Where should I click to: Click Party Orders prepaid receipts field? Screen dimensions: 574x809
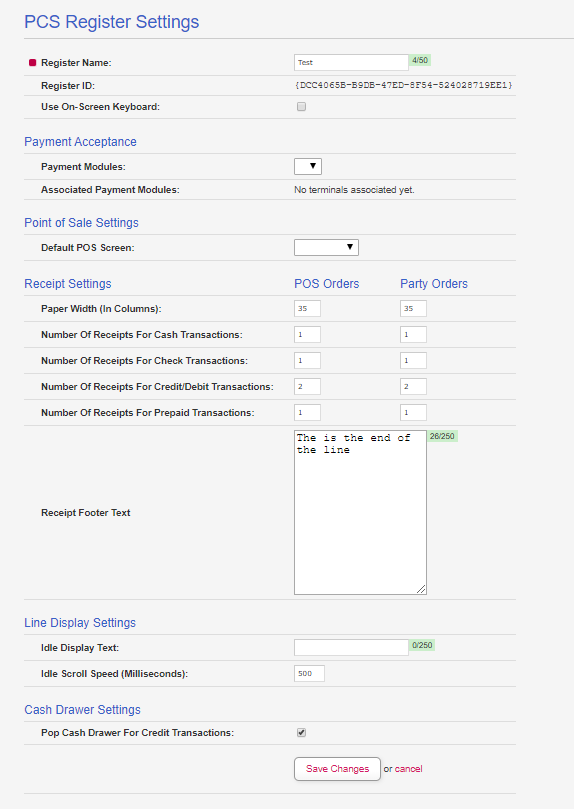413,413
